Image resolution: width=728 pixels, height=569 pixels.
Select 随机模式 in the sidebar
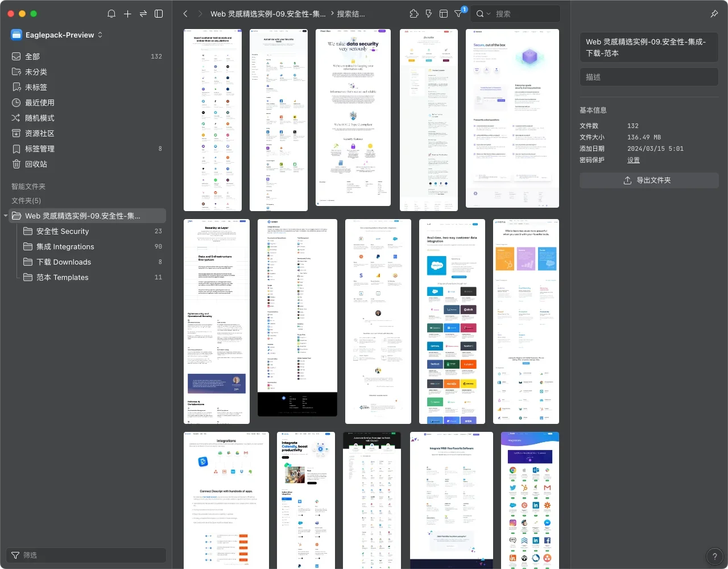(x=40, y=118)
